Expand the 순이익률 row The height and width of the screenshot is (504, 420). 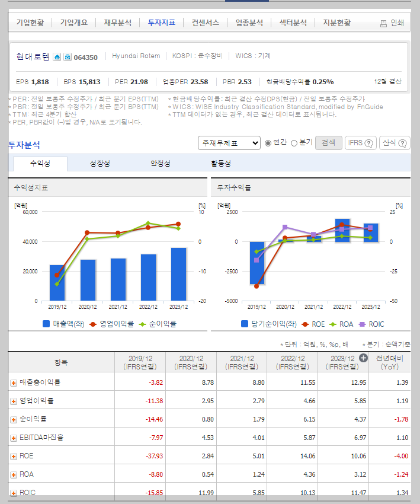[x=14, y=419]
